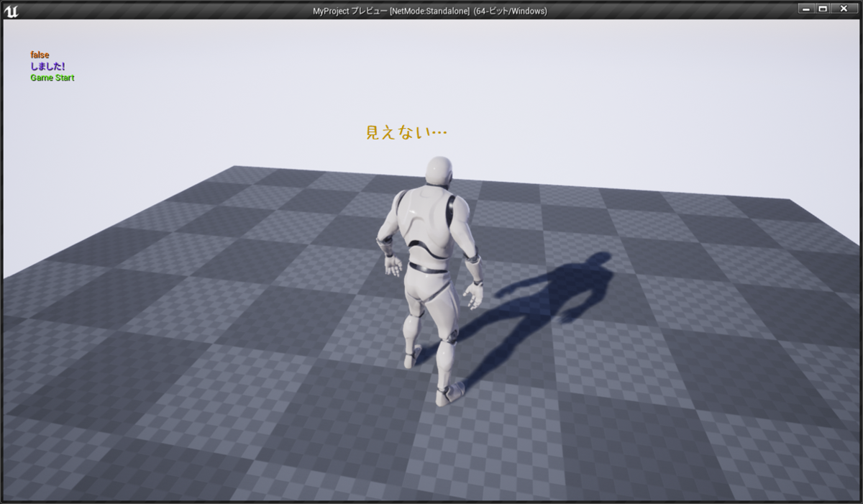Image resolution: width=863 pixels, height=504 pixels.
Task: Maximize the MyProject preview window
Action: (x=822, y=8)
